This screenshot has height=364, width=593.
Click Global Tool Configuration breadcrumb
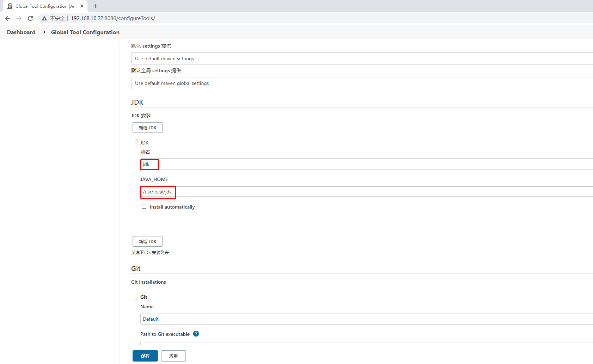tap(85, 32)
